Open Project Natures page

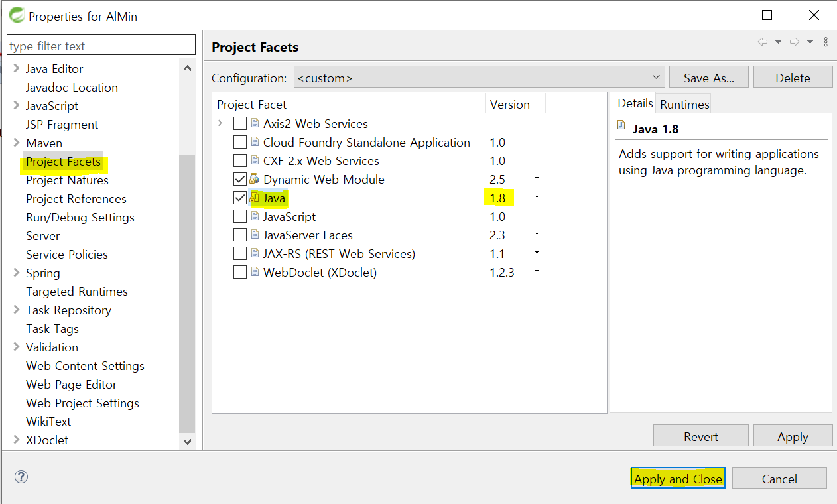(67, 180)
